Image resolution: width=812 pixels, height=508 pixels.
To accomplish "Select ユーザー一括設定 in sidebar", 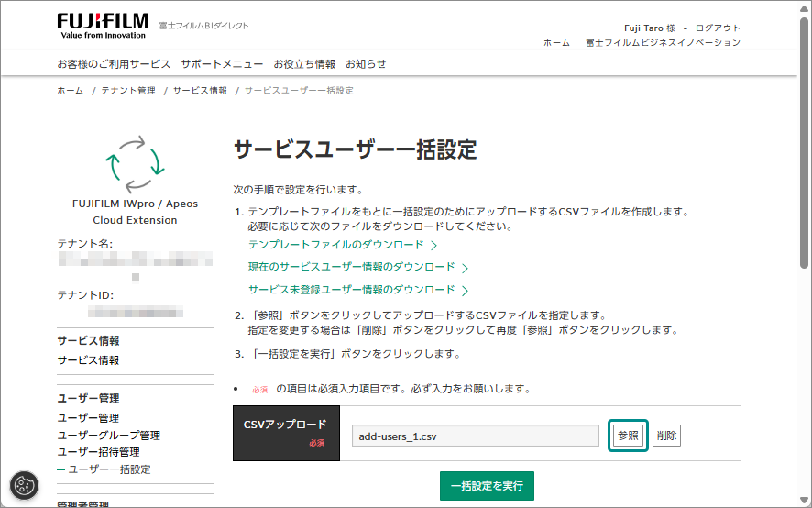I will (109, 469).
